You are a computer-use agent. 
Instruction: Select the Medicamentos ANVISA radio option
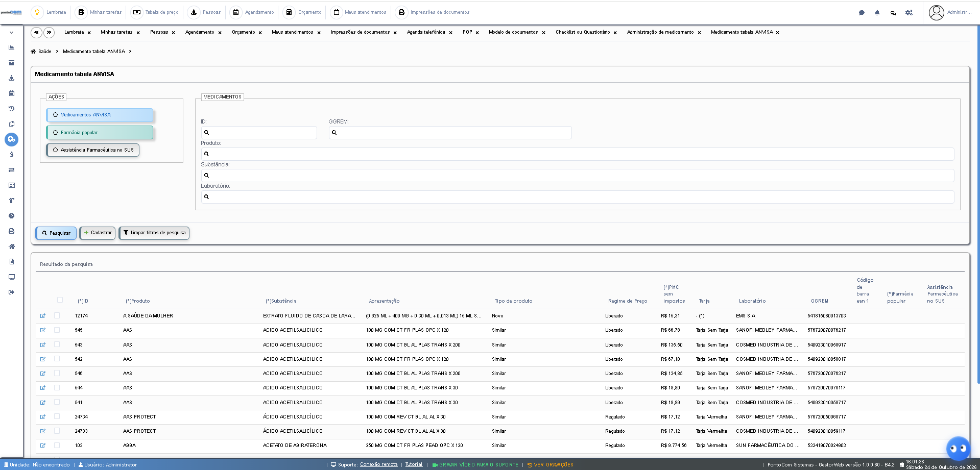tap(100, 115)
